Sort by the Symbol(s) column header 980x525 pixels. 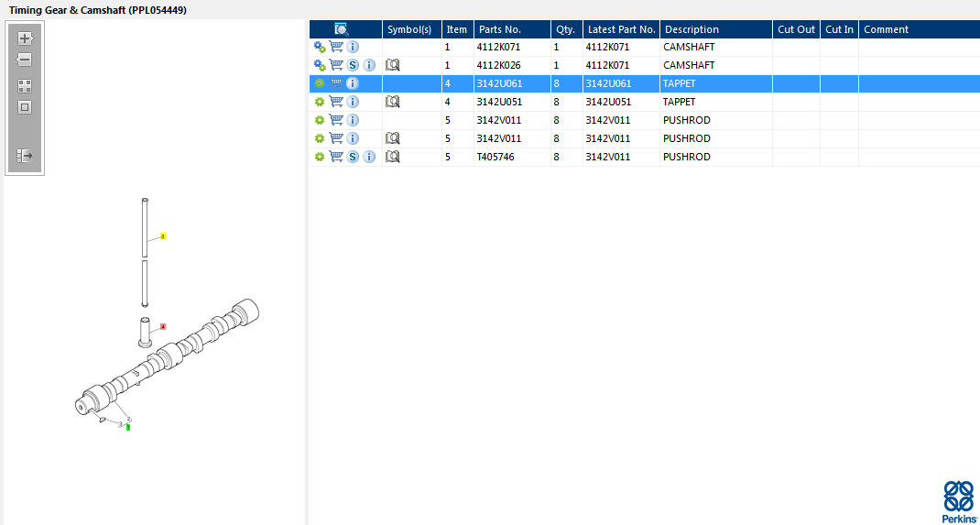pos(412,29)
